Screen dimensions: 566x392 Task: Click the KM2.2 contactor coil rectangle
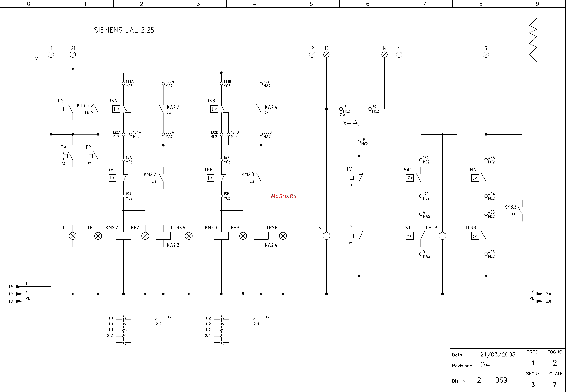123,236
